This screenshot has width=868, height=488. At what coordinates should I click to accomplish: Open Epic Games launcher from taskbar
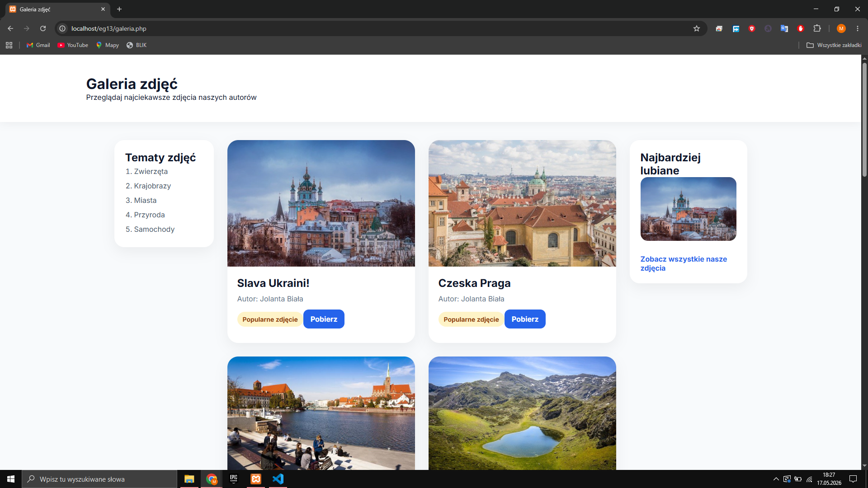tap(234, 479)
